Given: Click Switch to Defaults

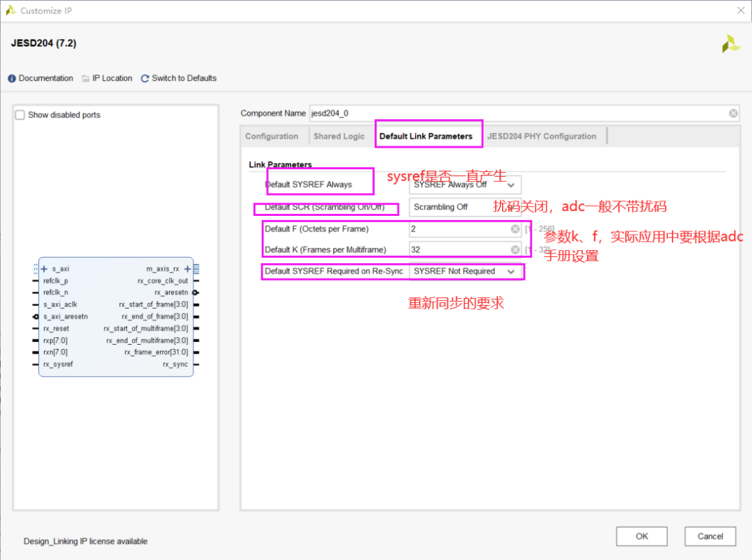Looking at the screenshot, I should [x=184, y=78].
